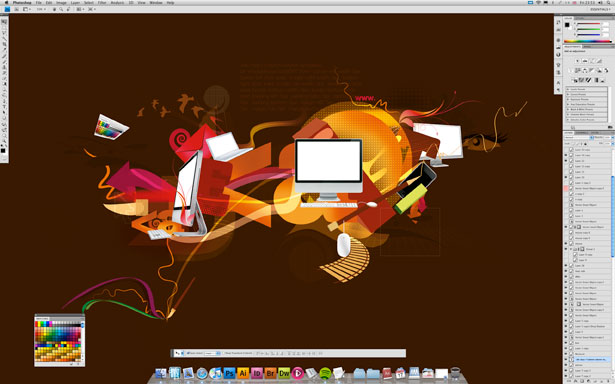The image size is (615, 384).
Task: Add an Exposure adjustment
Action: [600, 61]
